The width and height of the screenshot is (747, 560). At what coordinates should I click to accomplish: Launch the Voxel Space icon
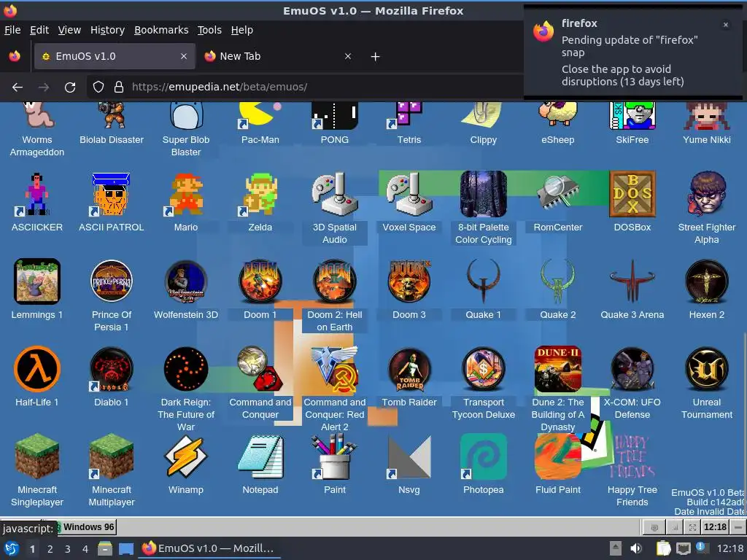409,194
